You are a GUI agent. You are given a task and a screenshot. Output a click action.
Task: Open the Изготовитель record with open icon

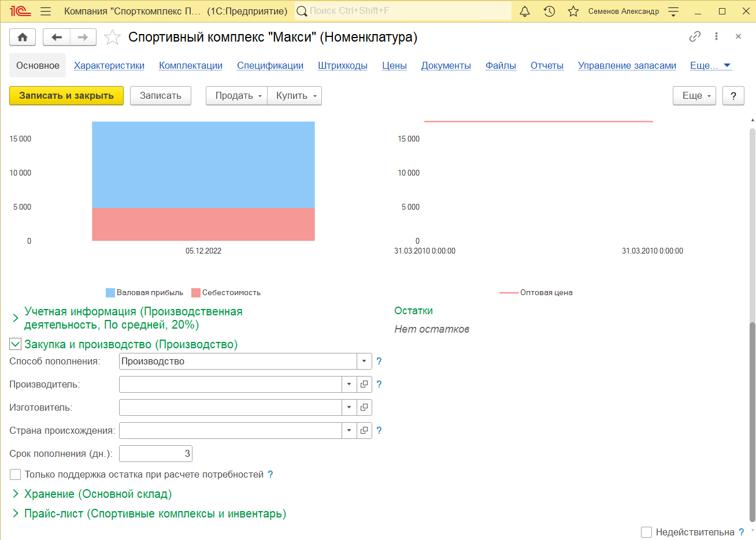click(364, 407)
